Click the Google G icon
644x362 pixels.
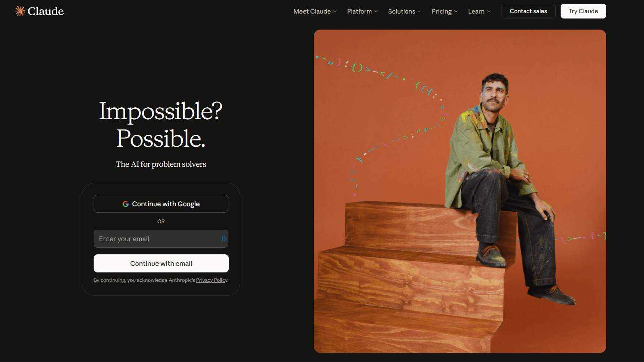[126, 204]
